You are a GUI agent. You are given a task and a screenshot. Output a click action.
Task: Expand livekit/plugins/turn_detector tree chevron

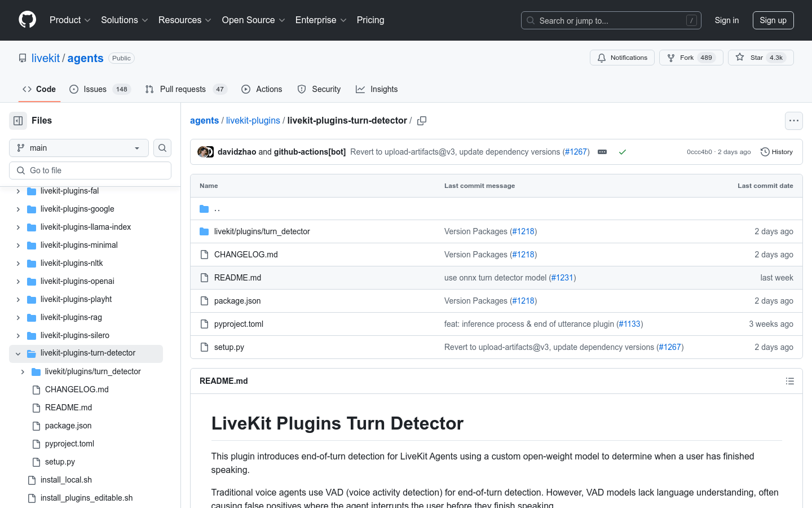point(23,372)
